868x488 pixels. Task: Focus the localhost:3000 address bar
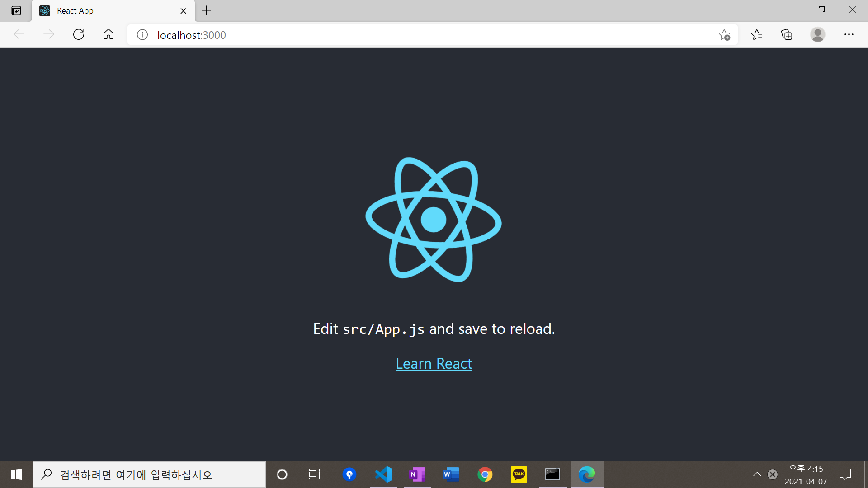[407, 35]
